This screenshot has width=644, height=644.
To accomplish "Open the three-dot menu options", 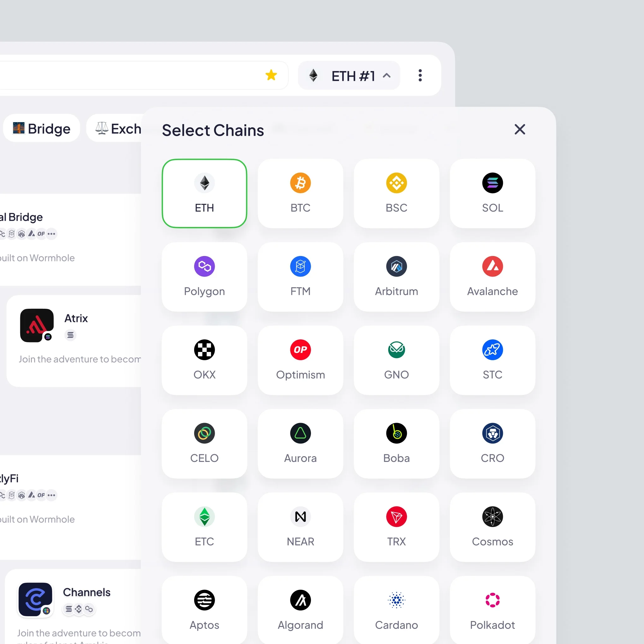I will [x=421, y=75].
